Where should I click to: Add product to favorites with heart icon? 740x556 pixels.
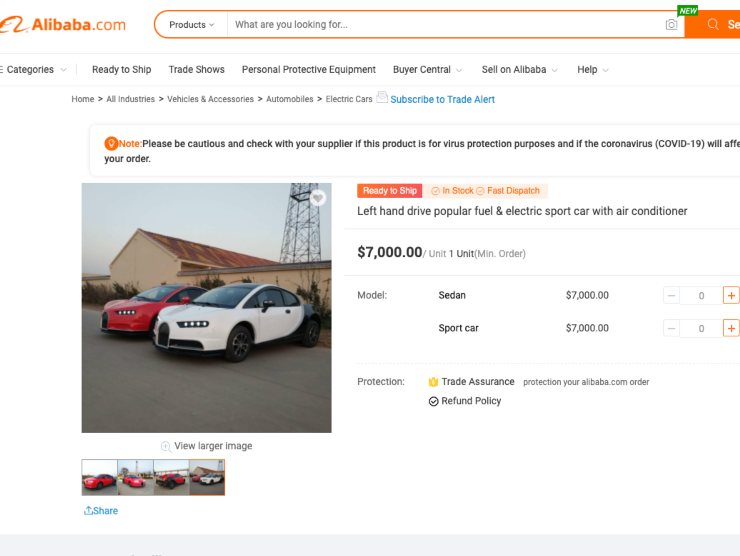[318, 198]
